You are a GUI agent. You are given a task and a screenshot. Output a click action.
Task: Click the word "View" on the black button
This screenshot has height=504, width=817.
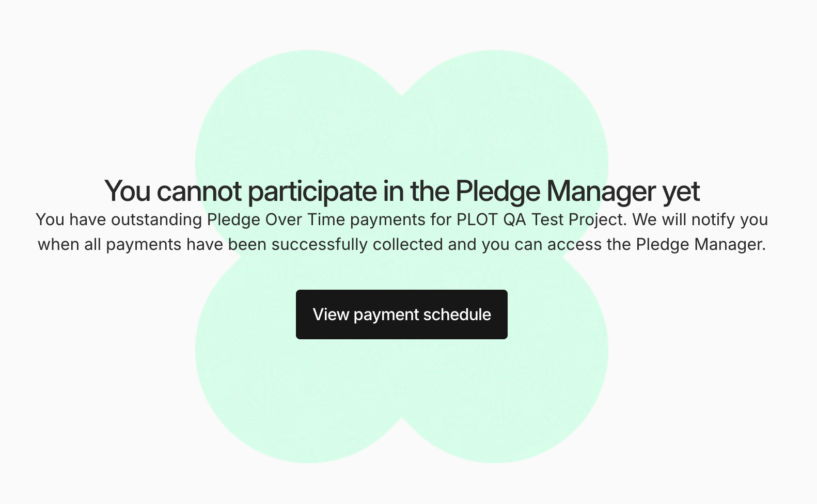coord(331,314)
